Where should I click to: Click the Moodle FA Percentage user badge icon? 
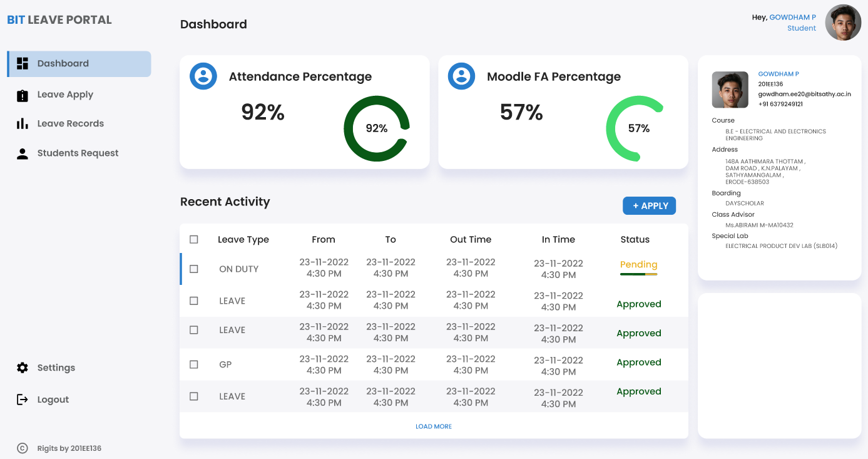pyautogui.click(x=461, y=76)
